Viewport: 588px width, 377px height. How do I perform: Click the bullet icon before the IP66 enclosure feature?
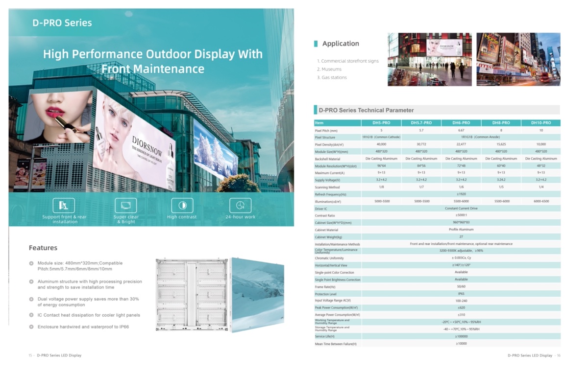pos(31,327)
